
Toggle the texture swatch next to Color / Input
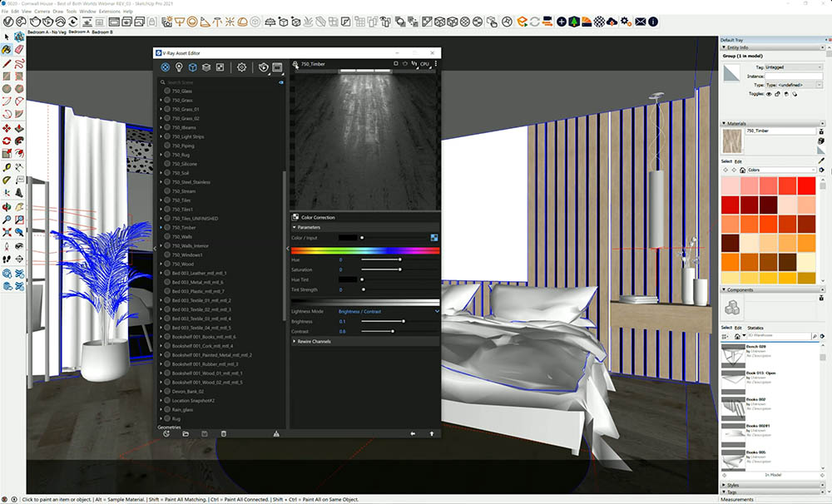point(435,238)
